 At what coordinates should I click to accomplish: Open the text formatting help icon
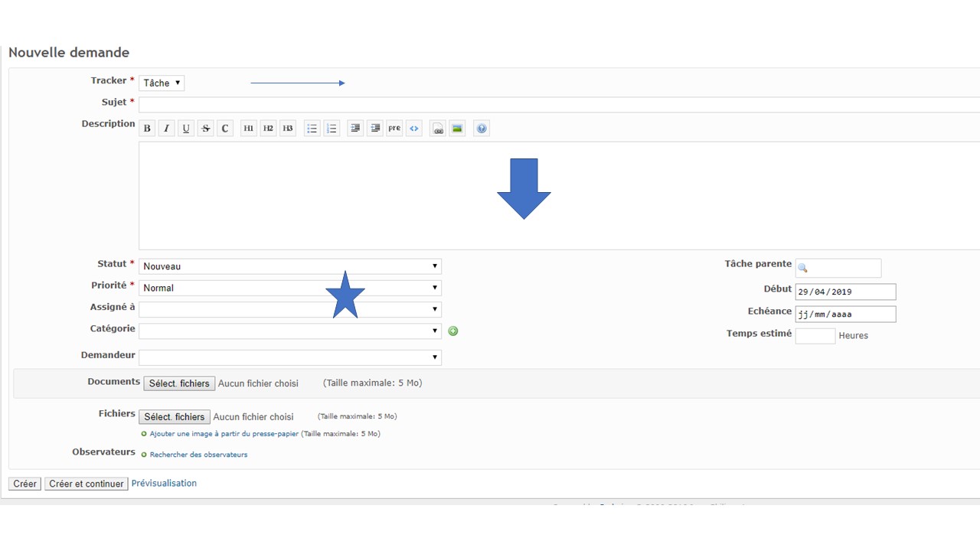tap(482, 129)
